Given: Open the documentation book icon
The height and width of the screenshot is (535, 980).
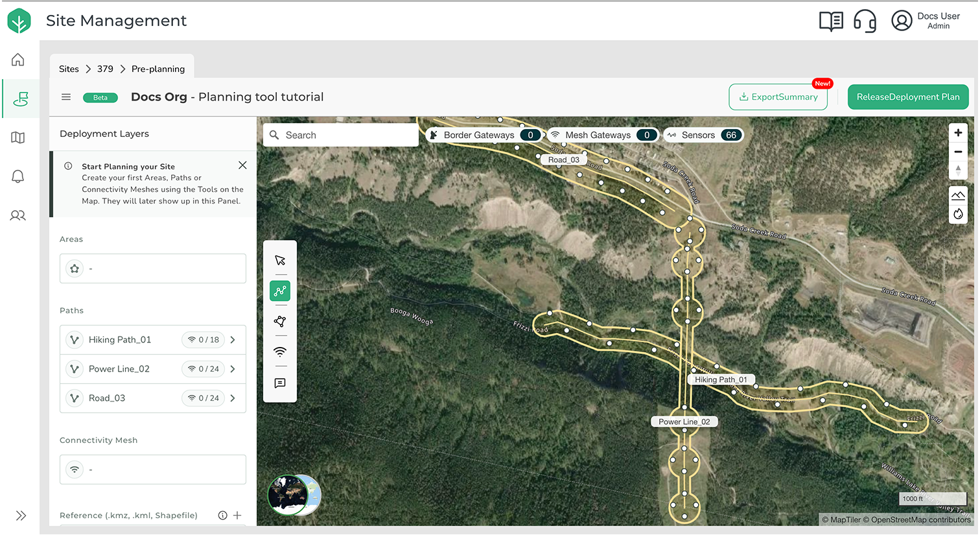Looking at the screenshot, I should pyautogui.click(x=831, y=21).
